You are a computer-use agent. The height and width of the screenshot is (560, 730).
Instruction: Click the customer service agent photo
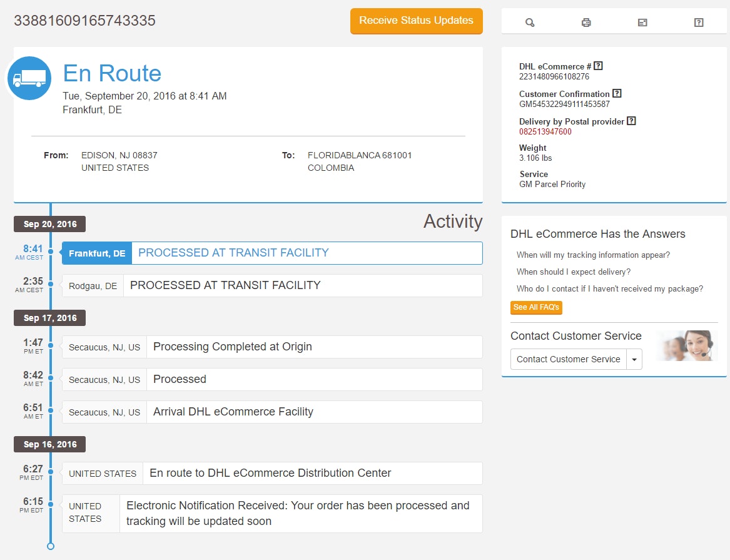tap(688, 346)
